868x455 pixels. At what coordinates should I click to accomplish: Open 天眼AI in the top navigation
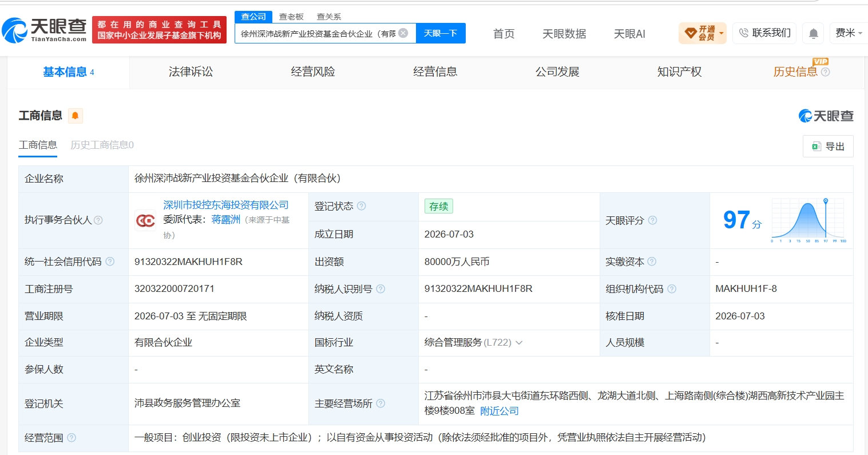pyautogui.click(x=629, y=34)
